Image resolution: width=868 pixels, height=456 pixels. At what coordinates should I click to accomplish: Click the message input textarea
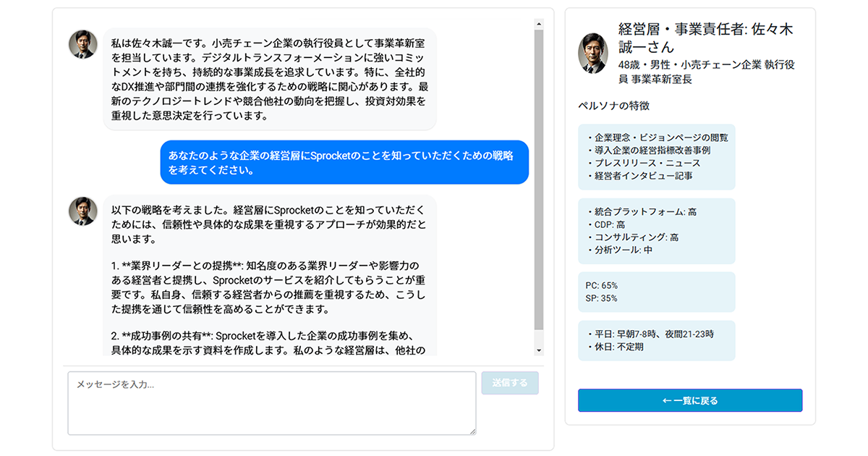coord(272,403)
